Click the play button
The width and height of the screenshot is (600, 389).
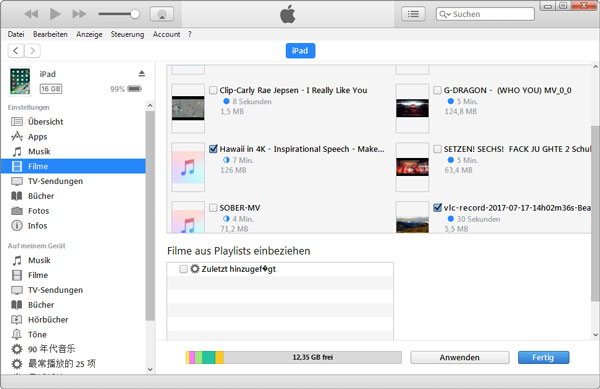coord(55,14)
